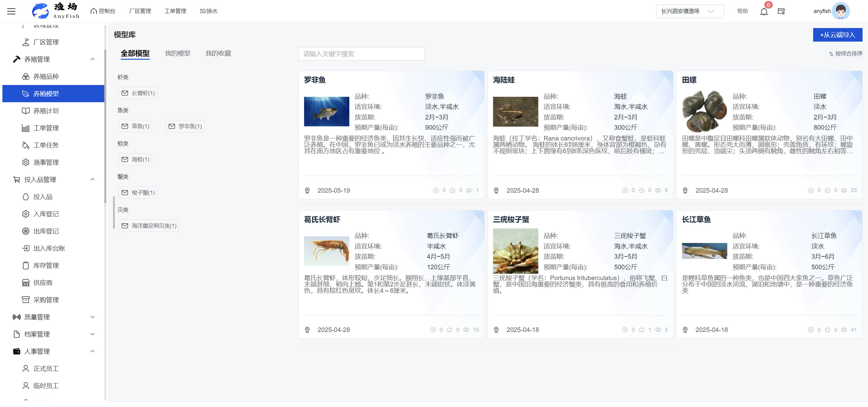Click the window settings icon beside bell
This screenshot has height=407, width=868.
point(781,11)
